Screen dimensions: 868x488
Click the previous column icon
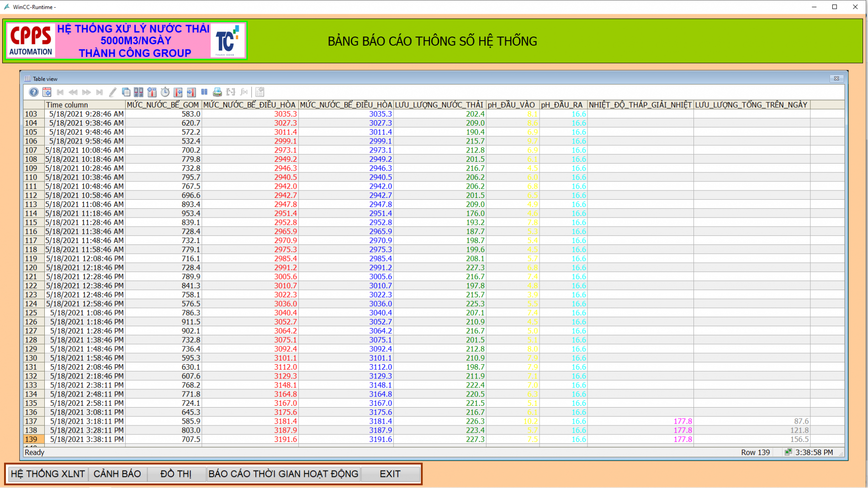(178, 92)
